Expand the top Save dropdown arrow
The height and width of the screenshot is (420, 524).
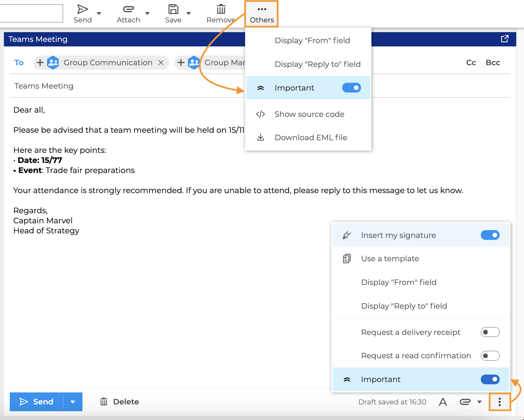coord(189,14)
